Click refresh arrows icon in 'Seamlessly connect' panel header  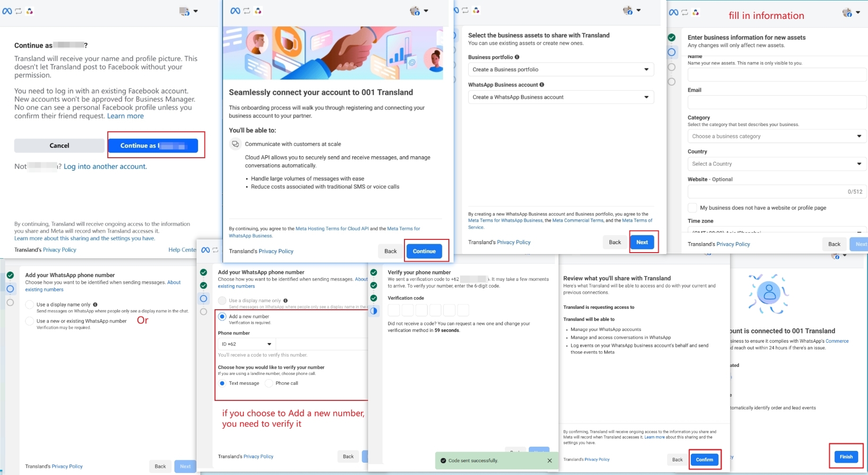pos(247,11)
